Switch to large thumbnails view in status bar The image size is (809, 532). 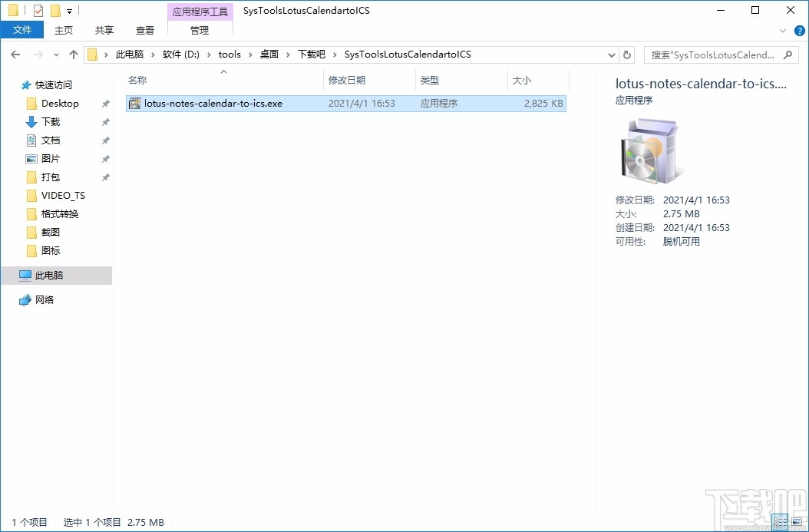(x=797, y=521)
